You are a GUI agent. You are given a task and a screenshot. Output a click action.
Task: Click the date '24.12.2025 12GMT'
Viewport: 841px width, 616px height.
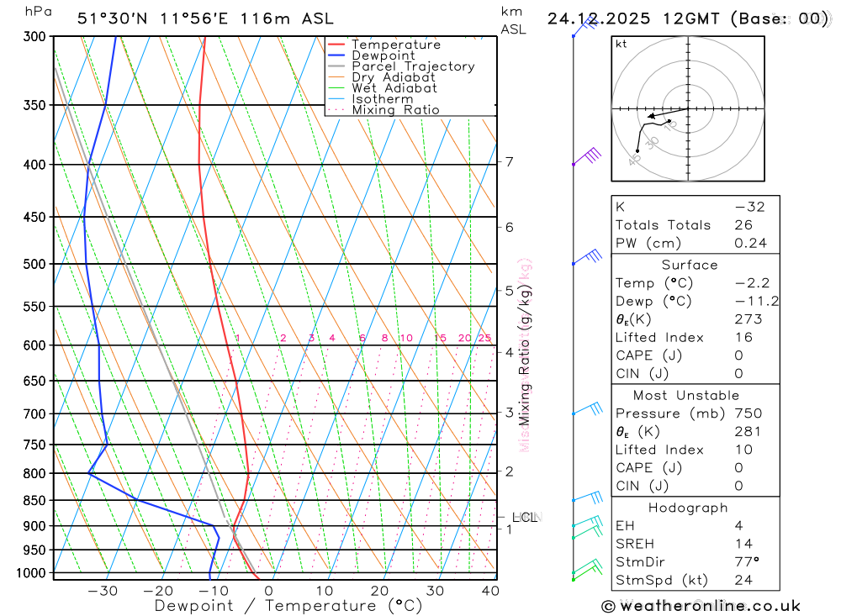click(633, 18)
